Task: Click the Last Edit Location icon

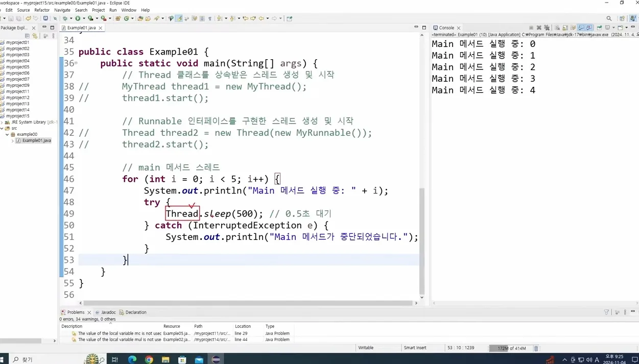Action: [x=245, y=18]
